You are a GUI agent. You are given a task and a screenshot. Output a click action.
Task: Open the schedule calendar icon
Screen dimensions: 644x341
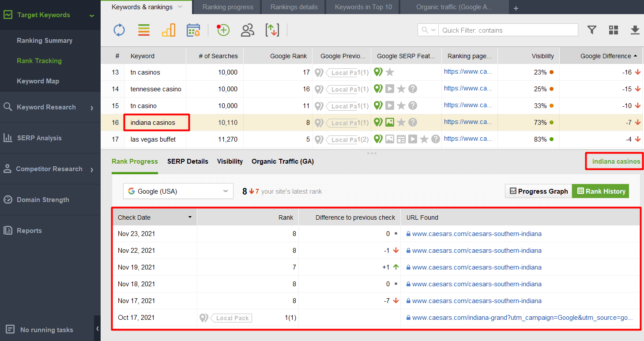pyautogui.click(x=193, y=30)
